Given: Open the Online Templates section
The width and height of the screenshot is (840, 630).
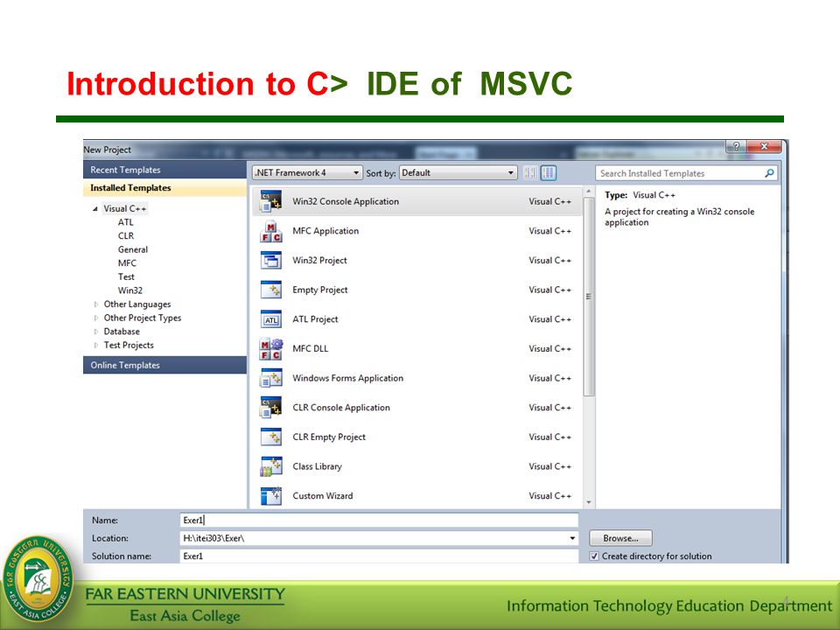Looking at the screenshot, I should (165, 365).
